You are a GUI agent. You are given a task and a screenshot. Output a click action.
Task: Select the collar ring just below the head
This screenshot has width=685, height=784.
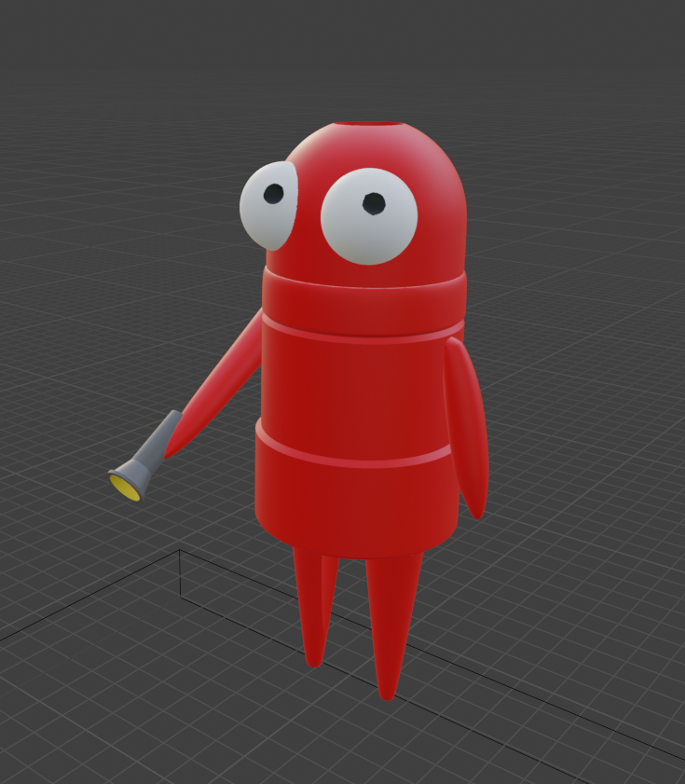[364, 302]
